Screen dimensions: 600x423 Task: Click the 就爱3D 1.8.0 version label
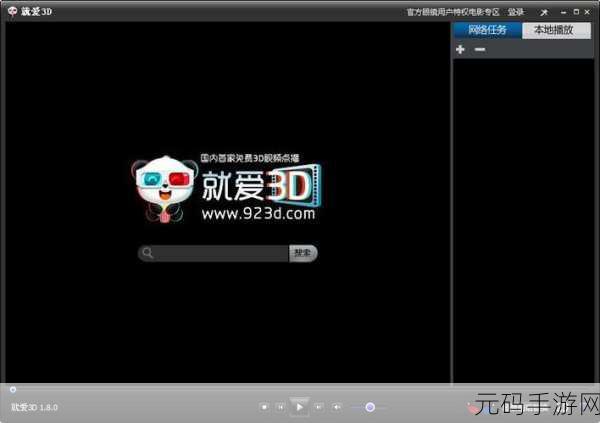click(34, 407)
